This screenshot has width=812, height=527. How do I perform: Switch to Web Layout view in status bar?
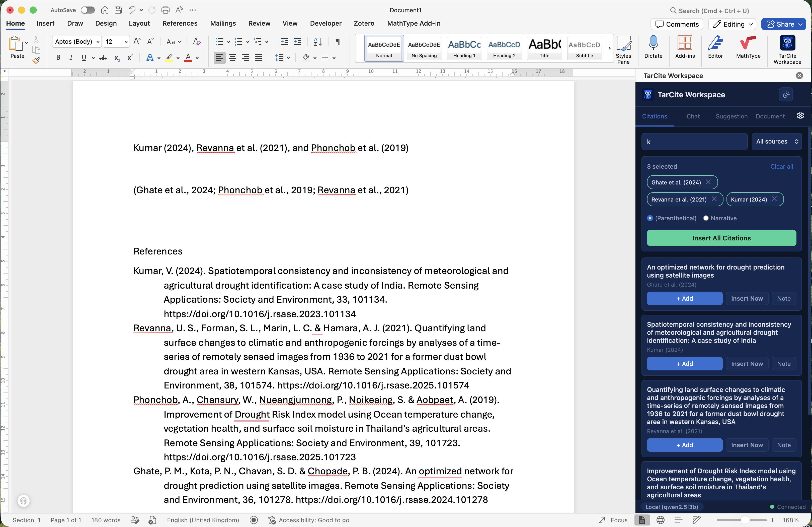661,520
